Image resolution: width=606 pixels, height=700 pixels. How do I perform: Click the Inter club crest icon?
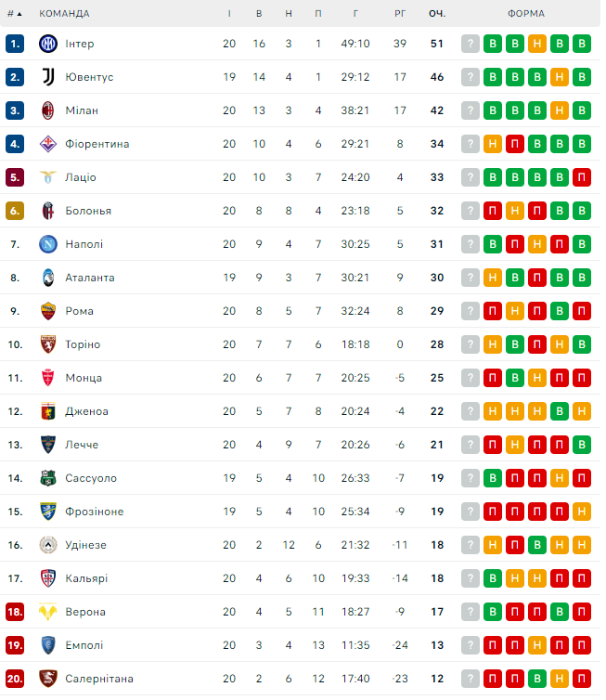pos(48,44)
